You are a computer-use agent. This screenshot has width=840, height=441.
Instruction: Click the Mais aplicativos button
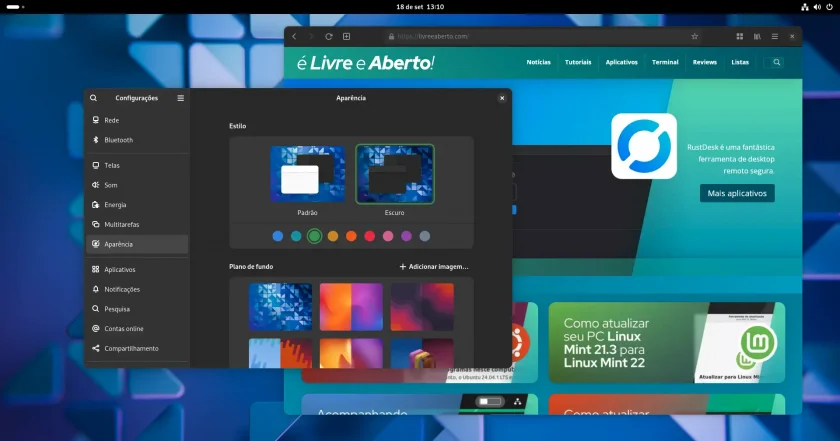coord(737,193)
